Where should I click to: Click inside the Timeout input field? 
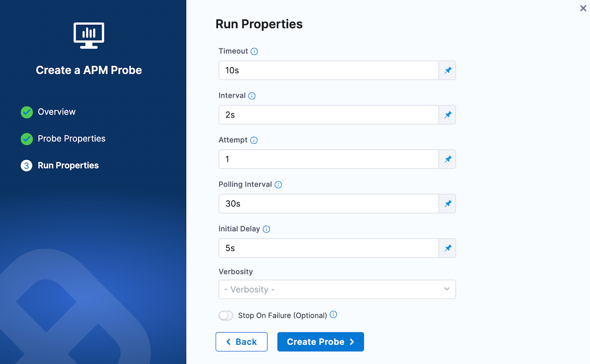coord(328,70)
